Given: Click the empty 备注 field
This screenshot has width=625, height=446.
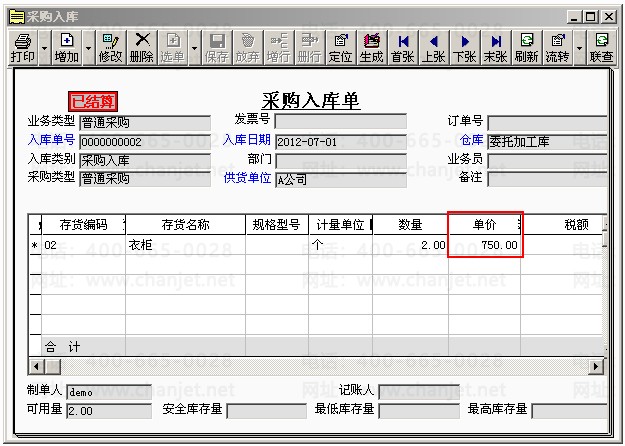Looking at the screenshot, I should pyautogui.click(x=548, y=179).
